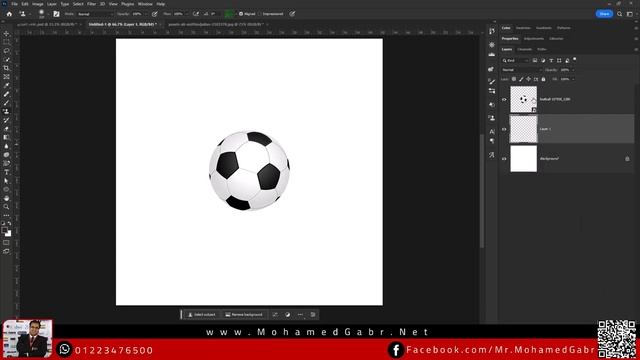Open Edit in Quick Mask mode icon

[x=6, y=243]
